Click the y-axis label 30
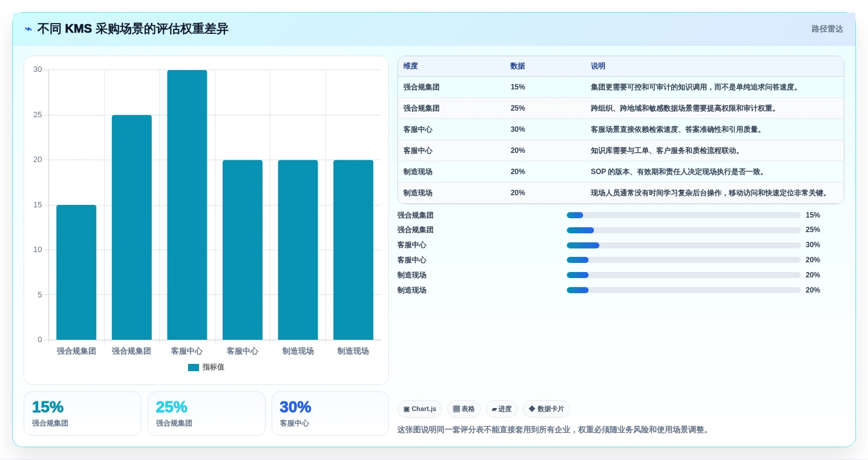 click(x=38, y=70)
